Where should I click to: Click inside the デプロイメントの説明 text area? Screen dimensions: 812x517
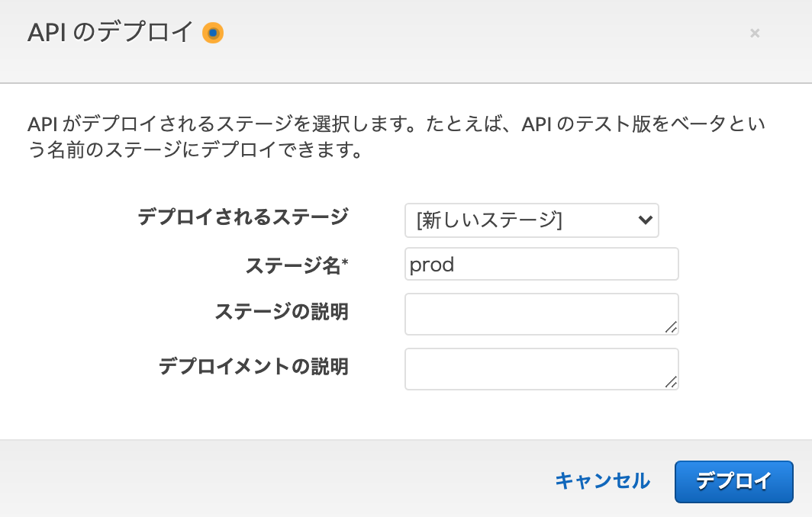[541, 369]
